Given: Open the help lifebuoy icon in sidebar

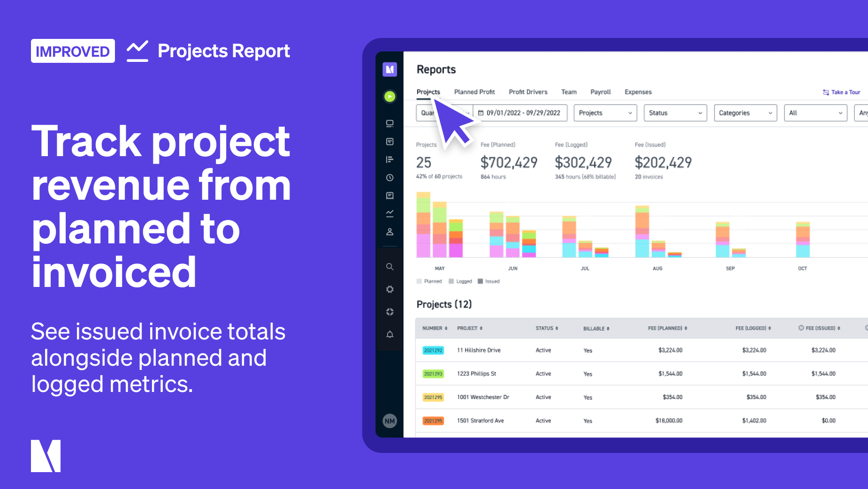Looking at the screenshot, I should tap(389, 312).
